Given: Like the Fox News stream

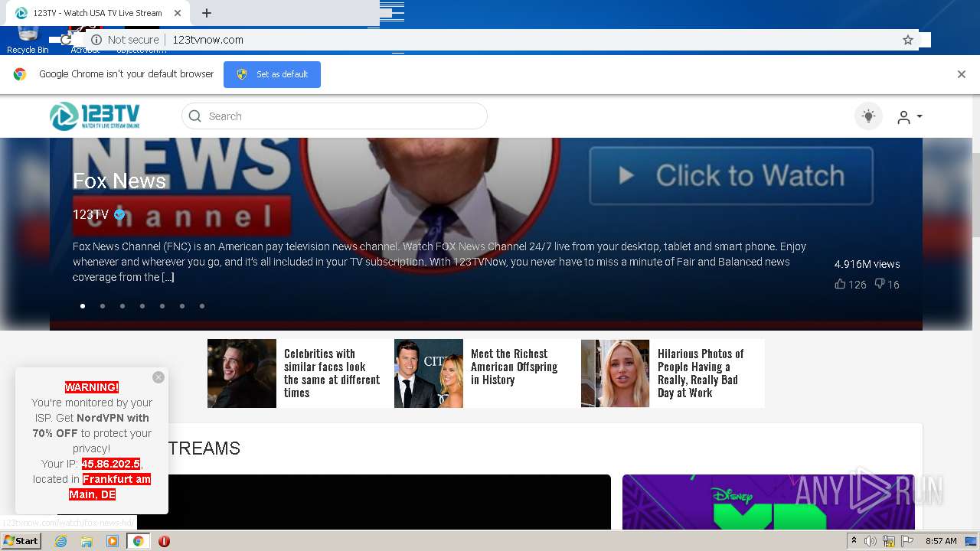Looking at the screenshot, I should 851,284.
